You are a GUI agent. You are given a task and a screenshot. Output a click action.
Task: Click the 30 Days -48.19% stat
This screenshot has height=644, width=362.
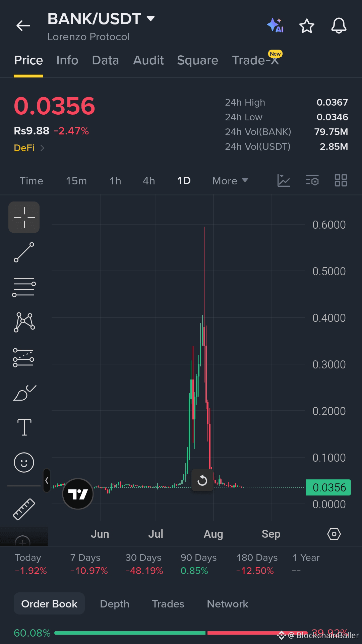144,564
